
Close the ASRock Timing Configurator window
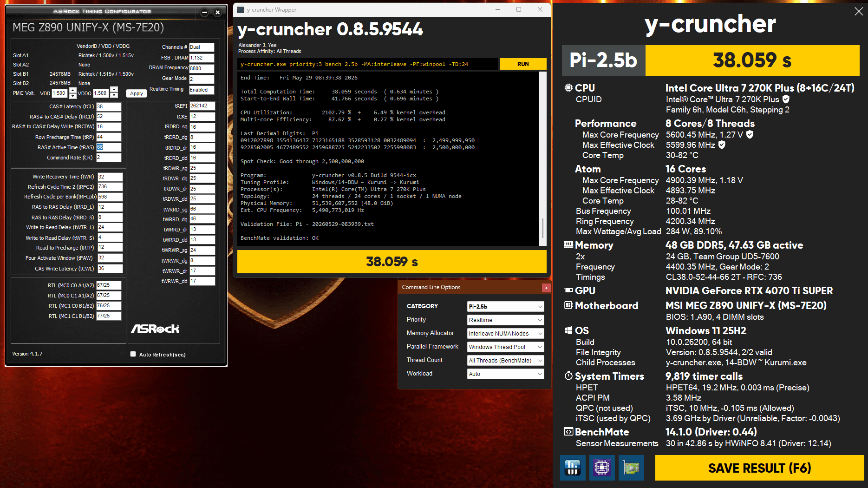tap(217, 13)
